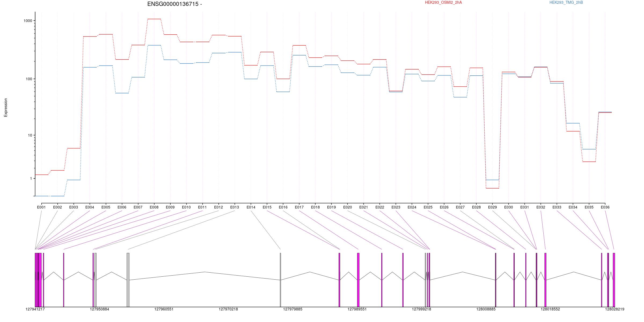Click exon label E004
The height and width of the screenshot is (322, 644).
90,207
